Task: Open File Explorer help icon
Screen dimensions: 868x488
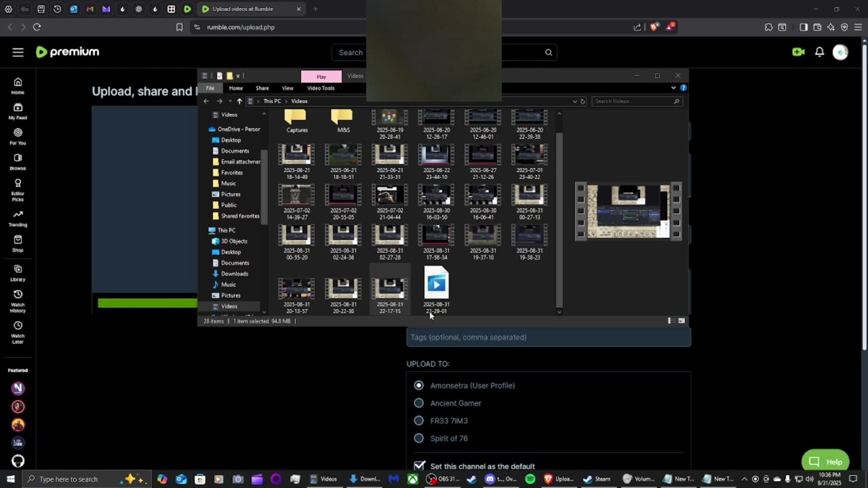Action: [683, 87]
